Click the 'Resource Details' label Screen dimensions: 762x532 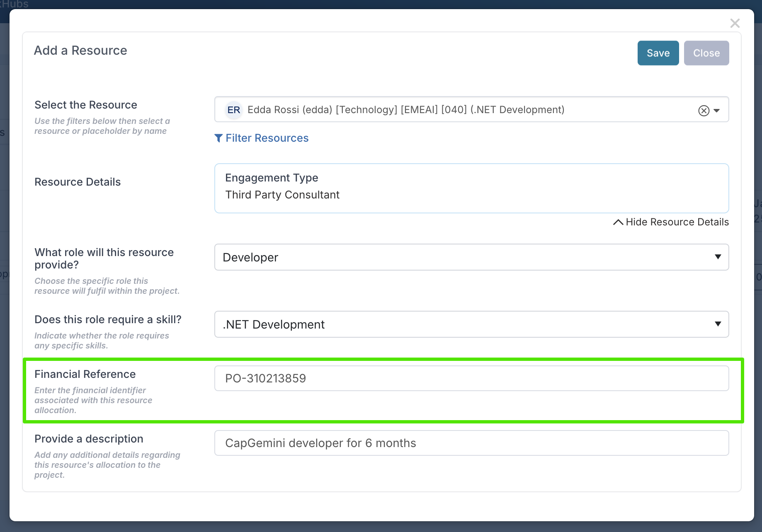(78, 182)
